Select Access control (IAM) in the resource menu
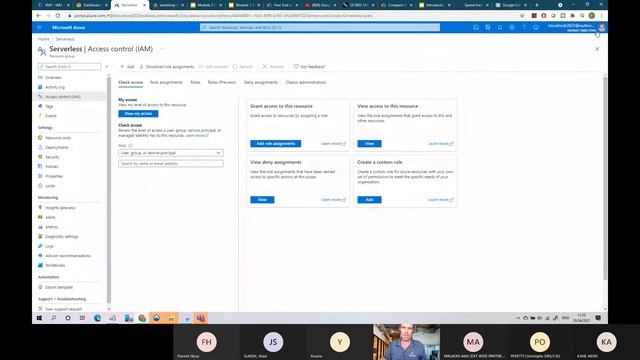Viewport: 640px width, 360px height. pyautogui.click(x=62, y=97)
